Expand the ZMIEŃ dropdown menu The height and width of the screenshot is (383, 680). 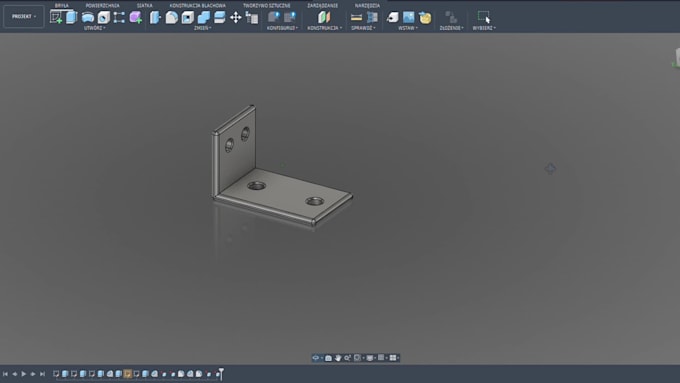tap(203, 28)
